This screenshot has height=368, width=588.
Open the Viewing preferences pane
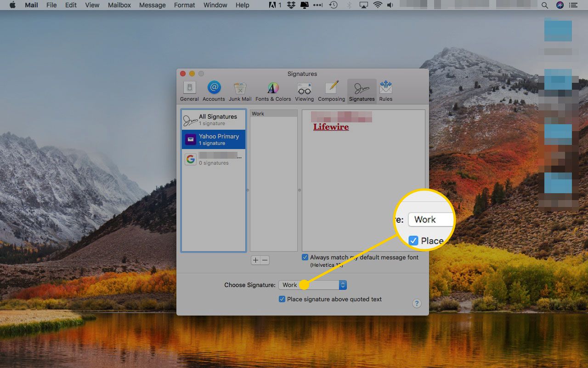(x=304, y=91)
